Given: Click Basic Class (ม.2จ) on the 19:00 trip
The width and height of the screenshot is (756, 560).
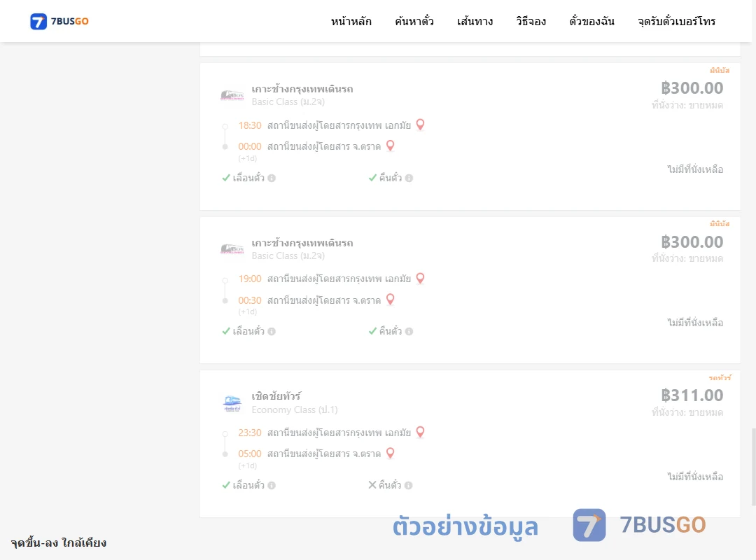Looking at the screenshot, I should click(288, 255).
